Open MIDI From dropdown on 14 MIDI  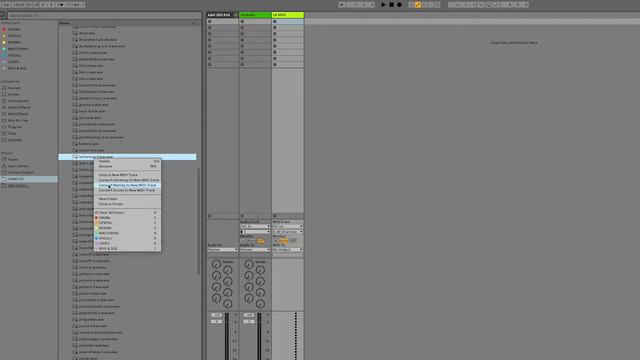pos(288,226)
